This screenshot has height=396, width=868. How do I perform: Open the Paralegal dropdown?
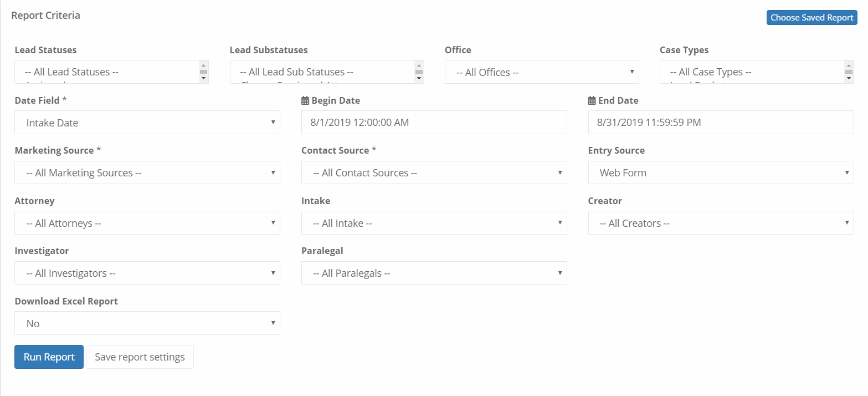[434, 273]
